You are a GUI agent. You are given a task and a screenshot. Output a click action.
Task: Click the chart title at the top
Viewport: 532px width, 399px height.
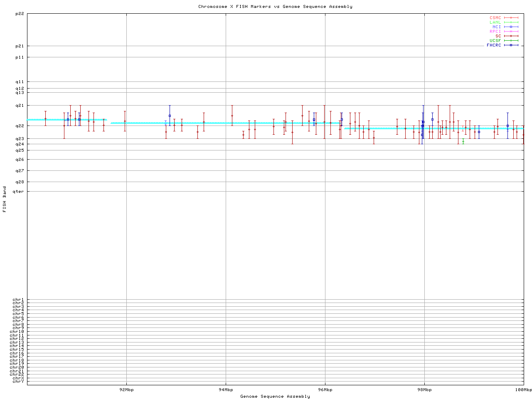click(275, 7)
